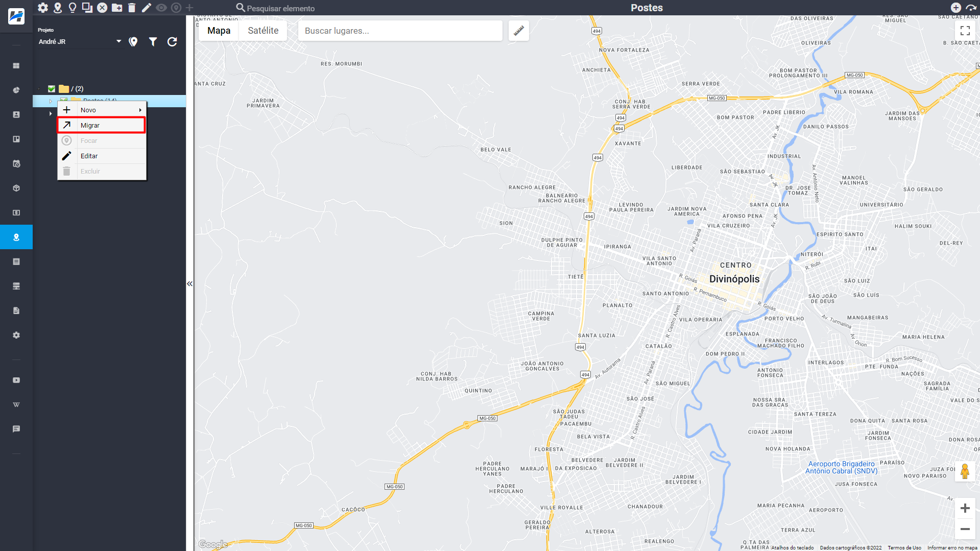Click the circled X toolbar icon
Viewport: 980px width, 551px height.
[102, 8]
